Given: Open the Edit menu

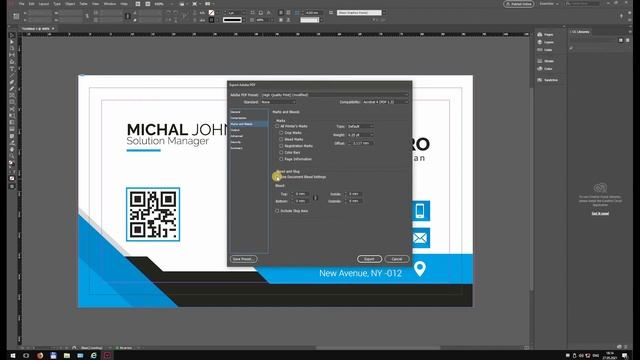Looking at the screenshot, I should coord(31,4).
